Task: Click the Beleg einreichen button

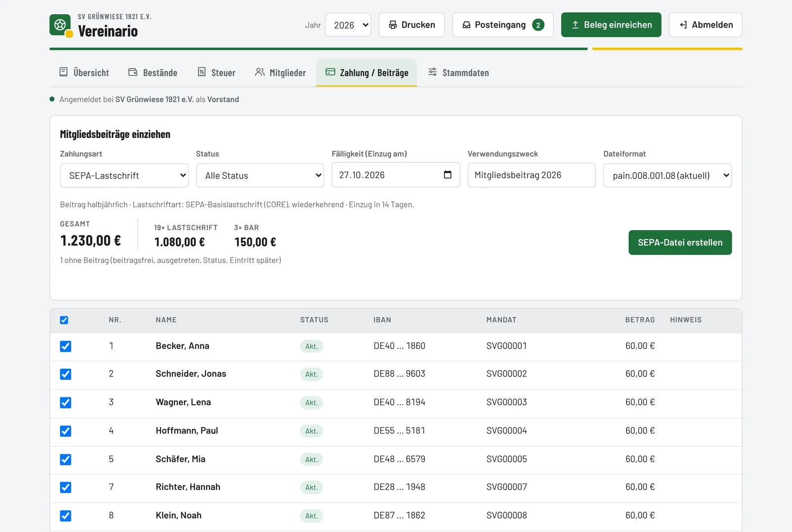Action: point(611,25)
